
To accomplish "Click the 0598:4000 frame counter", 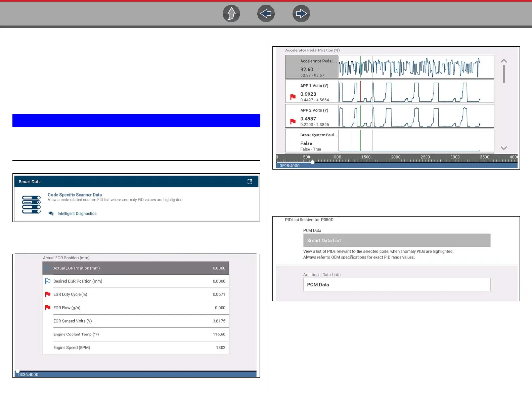I will (290, 166).
